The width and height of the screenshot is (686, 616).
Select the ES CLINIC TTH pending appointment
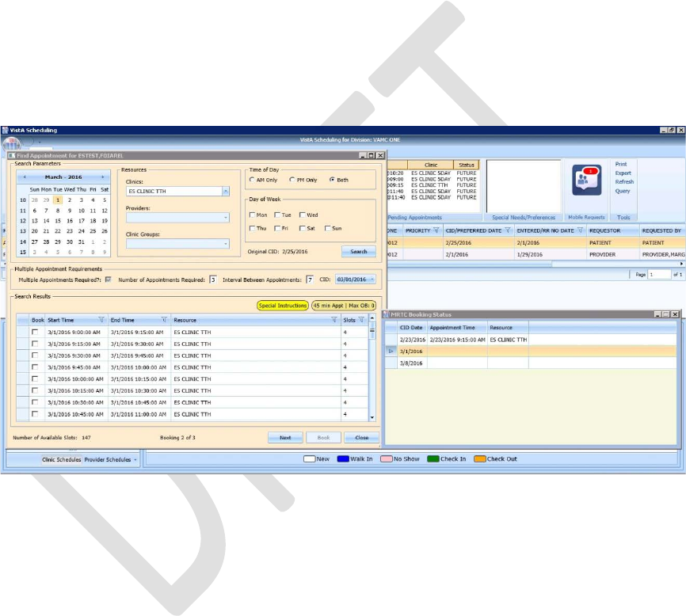coord(433,185)
